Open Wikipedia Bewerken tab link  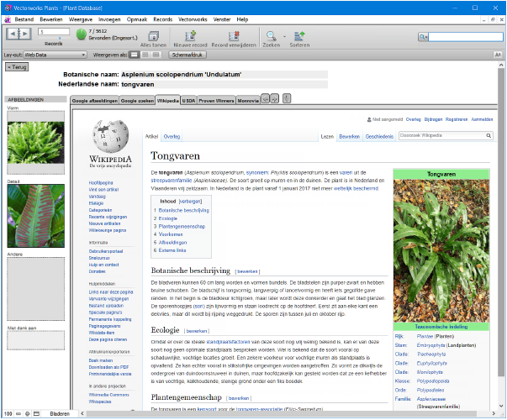(x=349, y=136)
